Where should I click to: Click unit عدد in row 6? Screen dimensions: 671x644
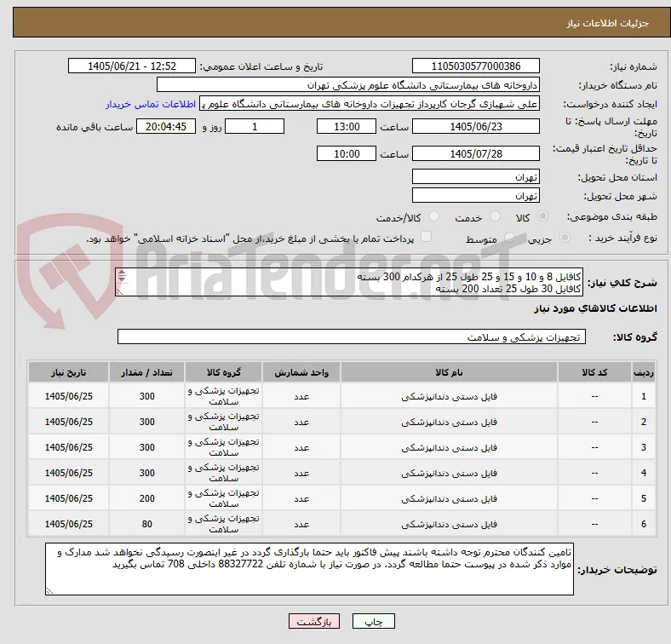301,524
